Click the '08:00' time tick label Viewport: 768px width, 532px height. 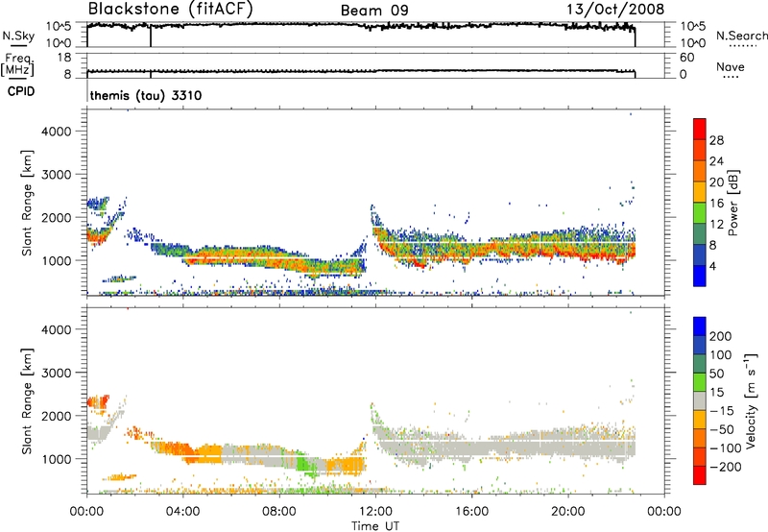coord(278,512)
